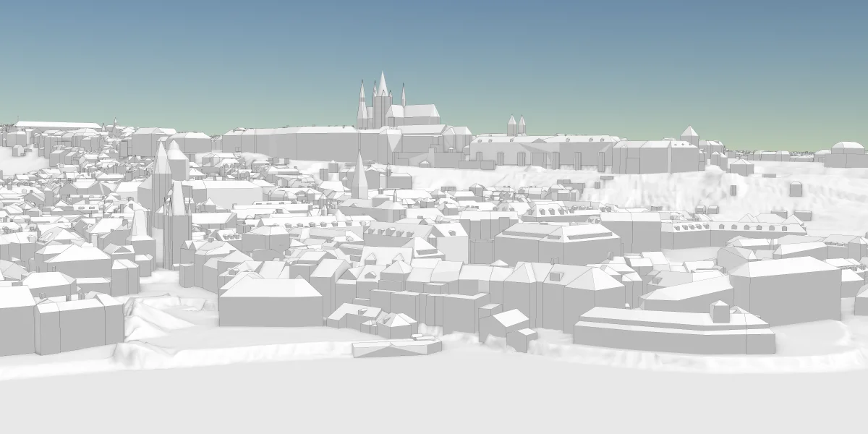The height and width of the screenshot is (434, 868).
Task: Click the isolated small cube on the hillside
Action: pyautogui.click(x=796, y=189)
